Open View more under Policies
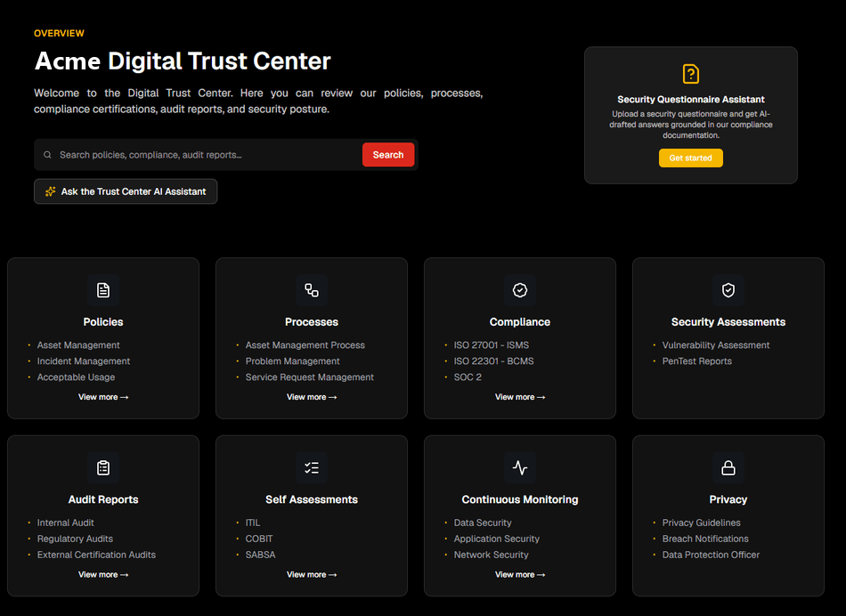Screen dimensions: 846x616 point(103,397)
